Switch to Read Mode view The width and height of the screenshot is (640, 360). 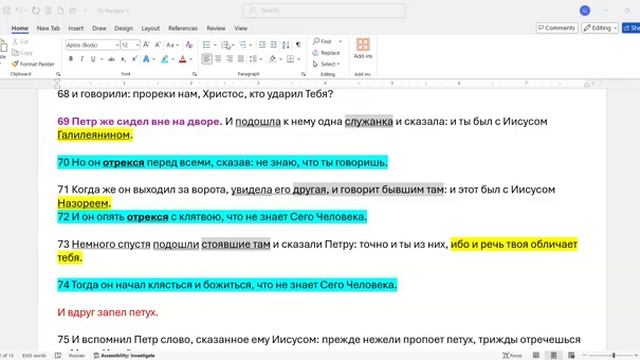536,356
